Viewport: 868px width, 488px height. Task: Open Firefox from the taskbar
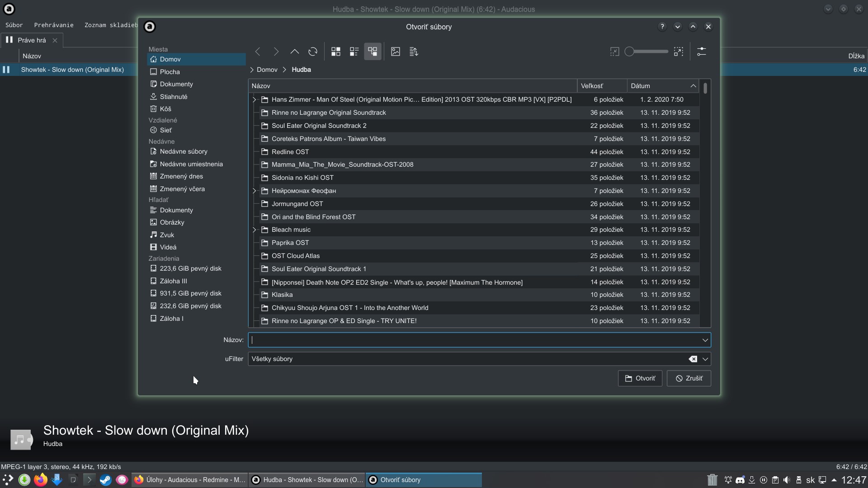click(x=41, y=480)
